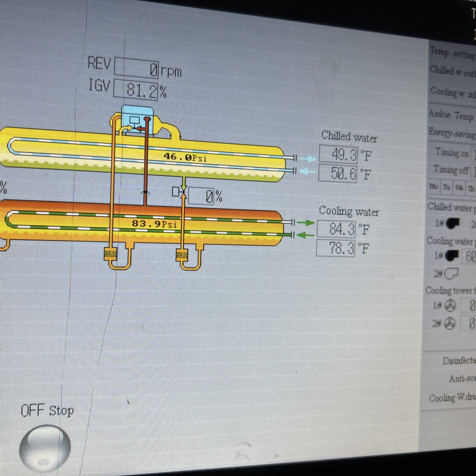Click the cooling water outlet 84.3 °F field

click(x=336, y=229)
